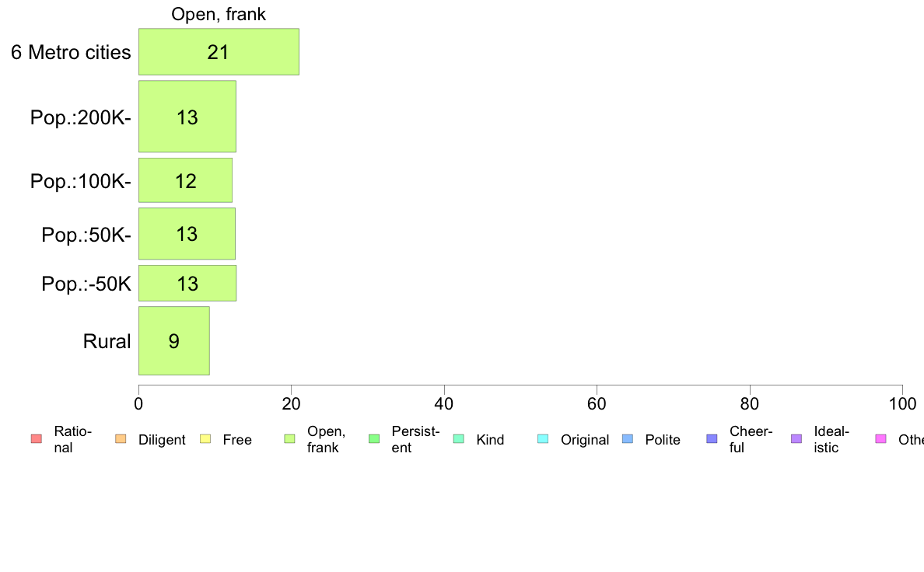Click the Persistent legend label text
This screenshot has height=572, width=924.
point(415,439)
